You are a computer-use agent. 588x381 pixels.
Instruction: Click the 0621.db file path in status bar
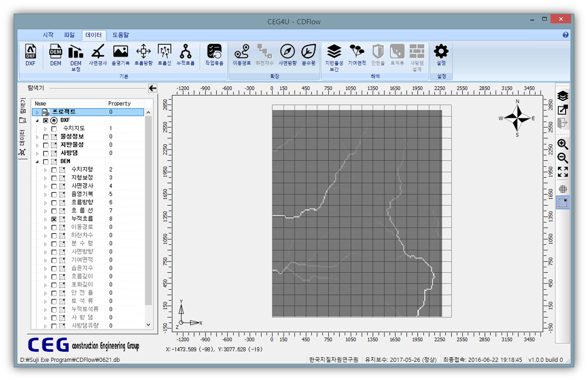pos(70,360)
